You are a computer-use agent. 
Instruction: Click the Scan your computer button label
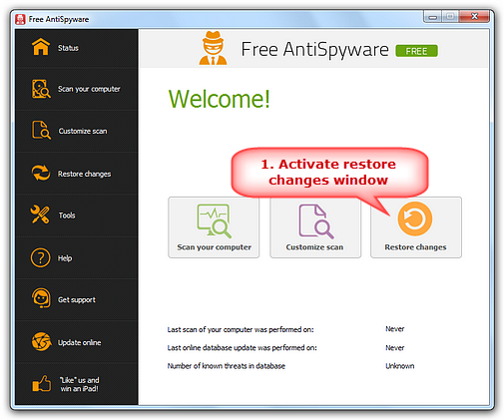214,247
